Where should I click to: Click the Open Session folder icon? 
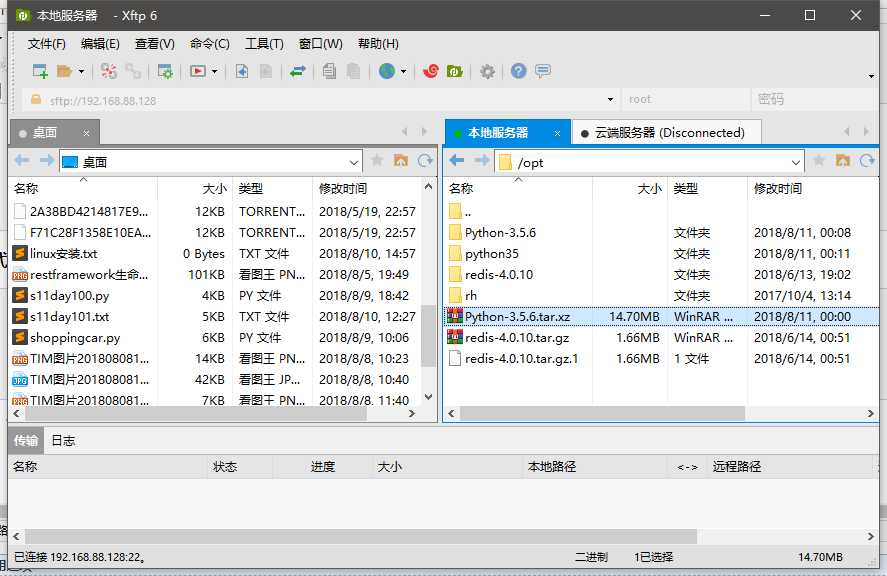tap(64, 71)
